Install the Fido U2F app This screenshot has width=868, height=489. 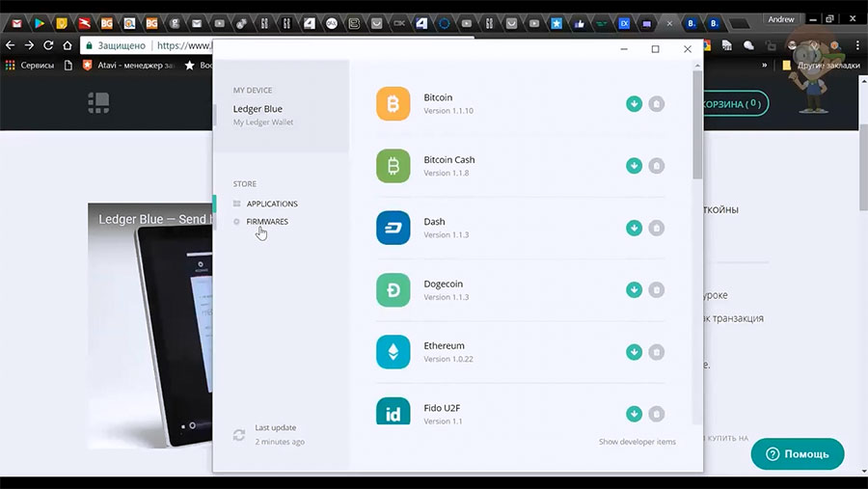click(634, 414)
